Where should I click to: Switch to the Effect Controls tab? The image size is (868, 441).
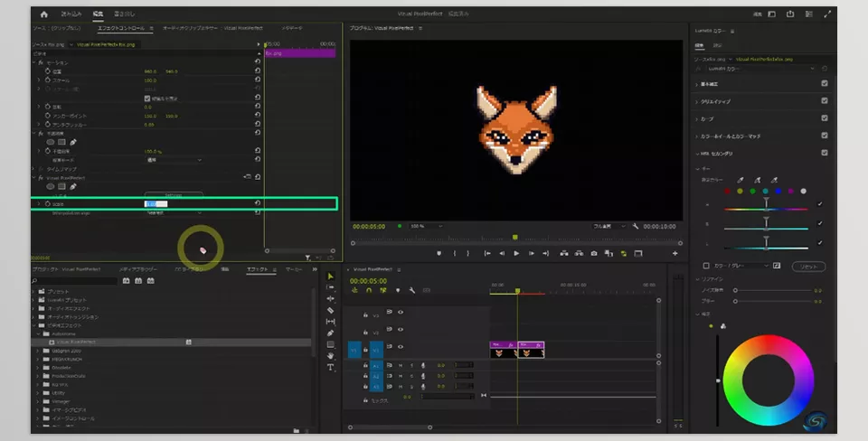click(120, 28)
